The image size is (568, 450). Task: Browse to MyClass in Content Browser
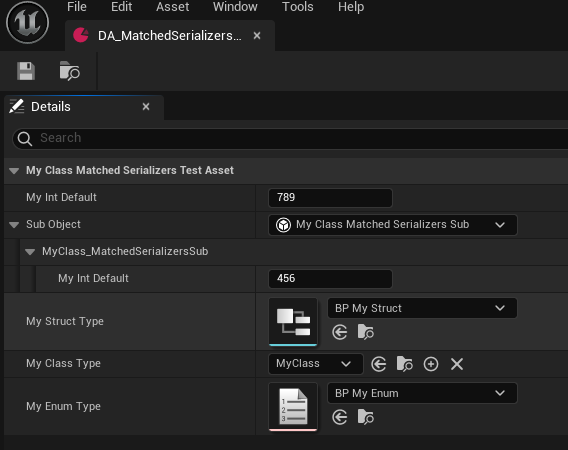point(405,364)
